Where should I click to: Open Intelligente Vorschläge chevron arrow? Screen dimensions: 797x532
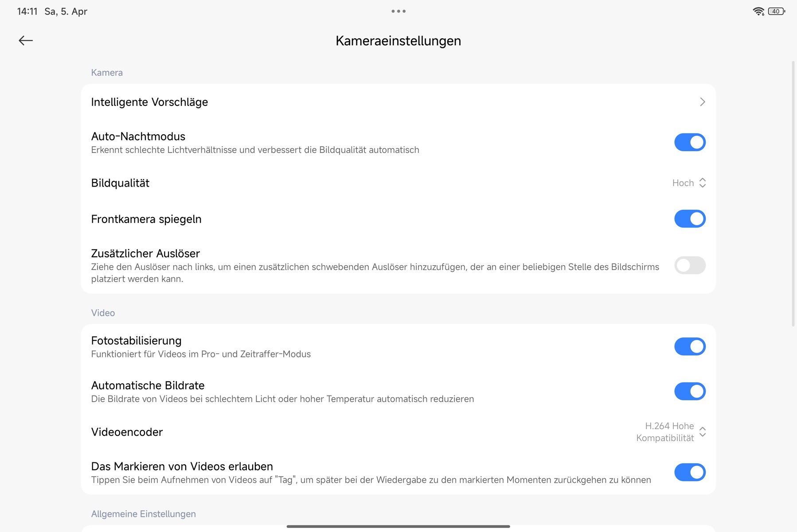(702, 102)
